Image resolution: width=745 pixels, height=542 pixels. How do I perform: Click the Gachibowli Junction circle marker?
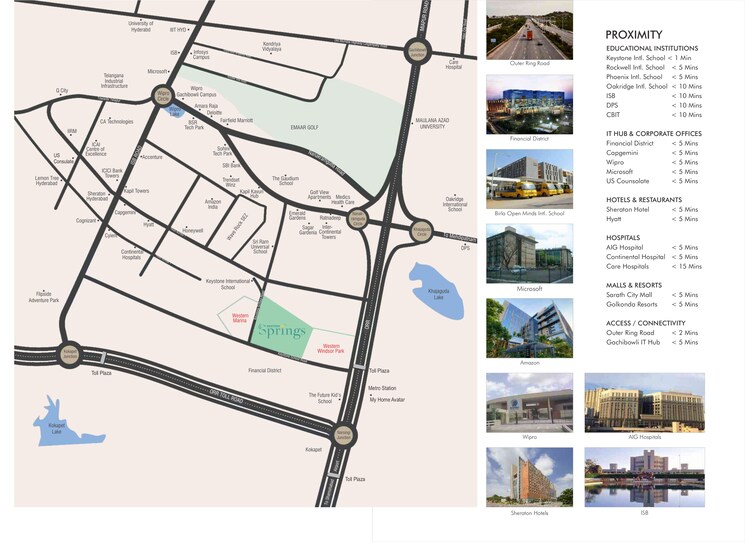click(418, 52)
